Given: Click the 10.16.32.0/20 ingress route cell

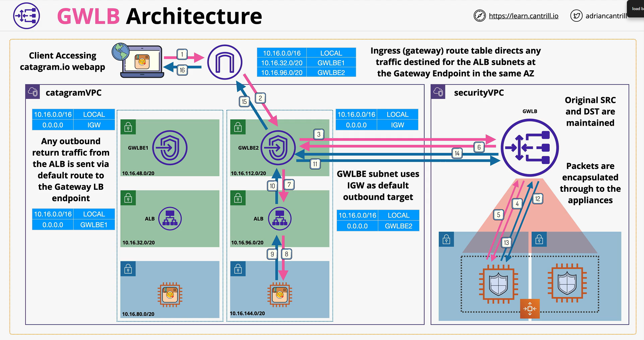Looking at the screenshot, I should (x=282, y=63).
